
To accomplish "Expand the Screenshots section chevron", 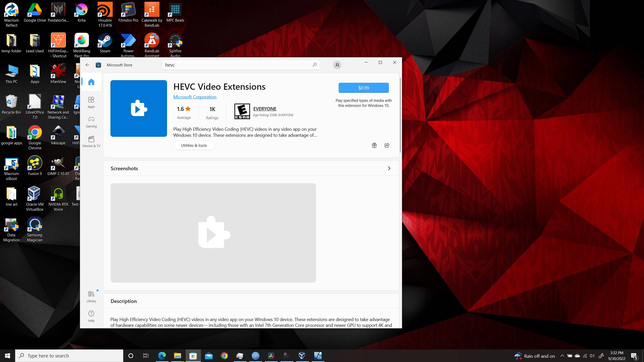I will tap(389, 168).
